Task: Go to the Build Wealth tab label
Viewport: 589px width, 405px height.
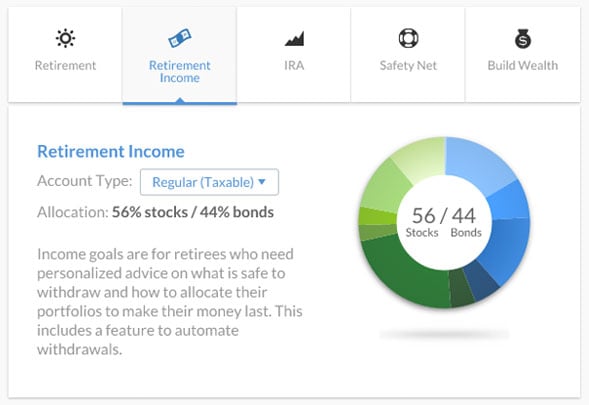Action: [x=523, y=65]
